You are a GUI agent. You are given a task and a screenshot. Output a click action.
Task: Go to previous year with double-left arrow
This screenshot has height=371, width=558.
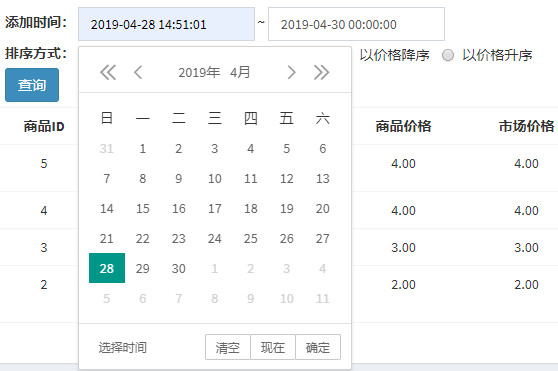pos(108,73)
